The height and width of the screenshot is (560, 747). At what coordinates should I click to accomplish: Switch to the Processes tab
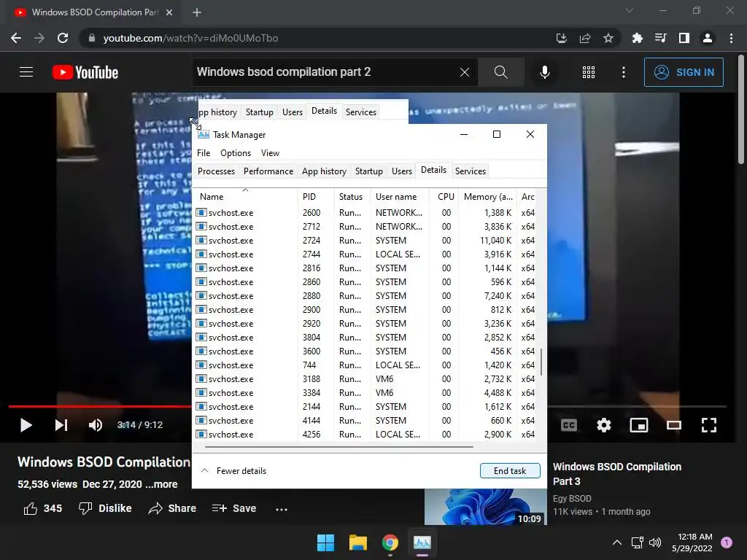(216, 171)
